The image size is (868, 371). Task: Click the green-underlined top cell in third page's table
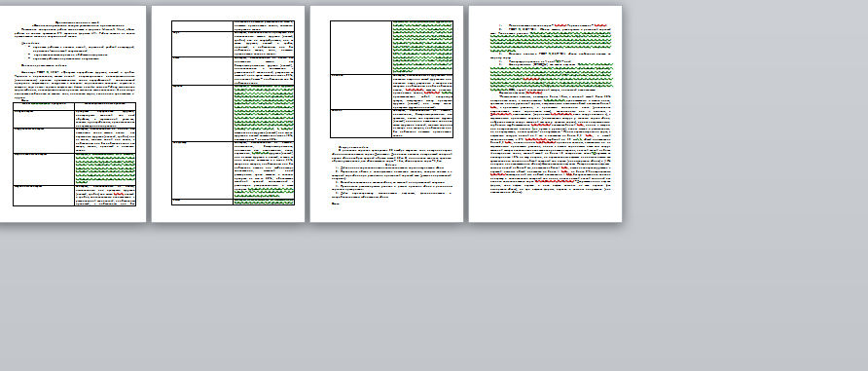coord(422,48)
